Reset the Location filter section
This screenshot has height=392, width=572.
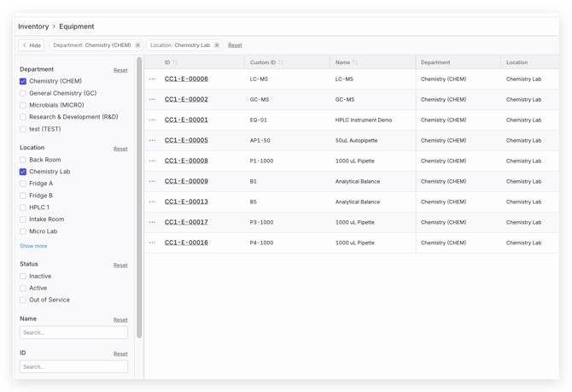pos(120,149)
